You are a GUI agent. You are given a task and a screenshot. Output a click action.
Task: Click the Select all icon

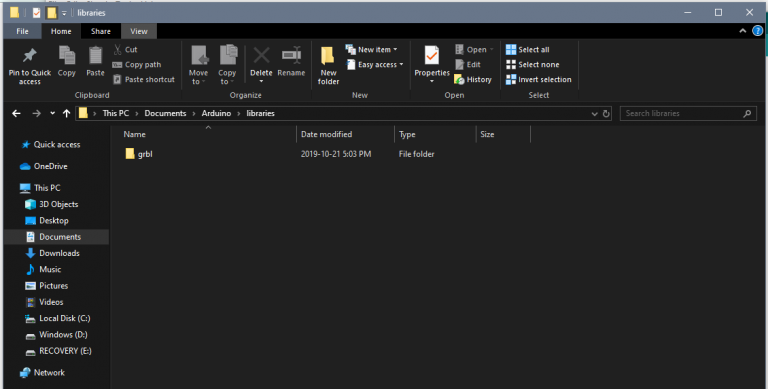pos(511,49)
